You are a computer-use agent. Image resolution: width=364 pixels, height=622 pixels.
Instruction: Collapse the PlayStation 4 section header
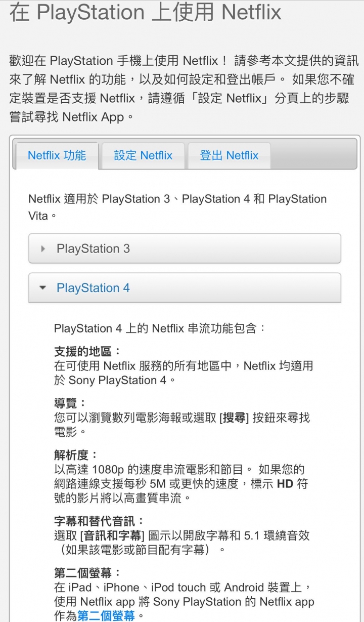(x=185, y=288)
